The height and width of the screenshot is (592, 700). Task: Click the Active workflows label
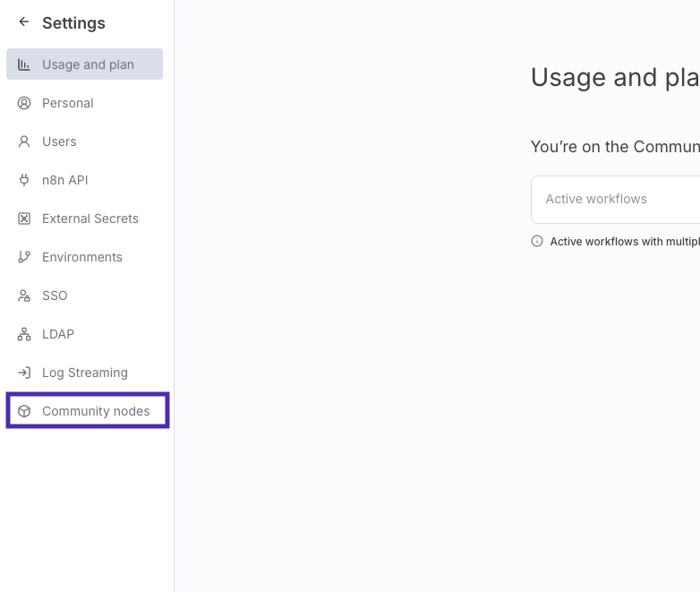tap(596, 199)
